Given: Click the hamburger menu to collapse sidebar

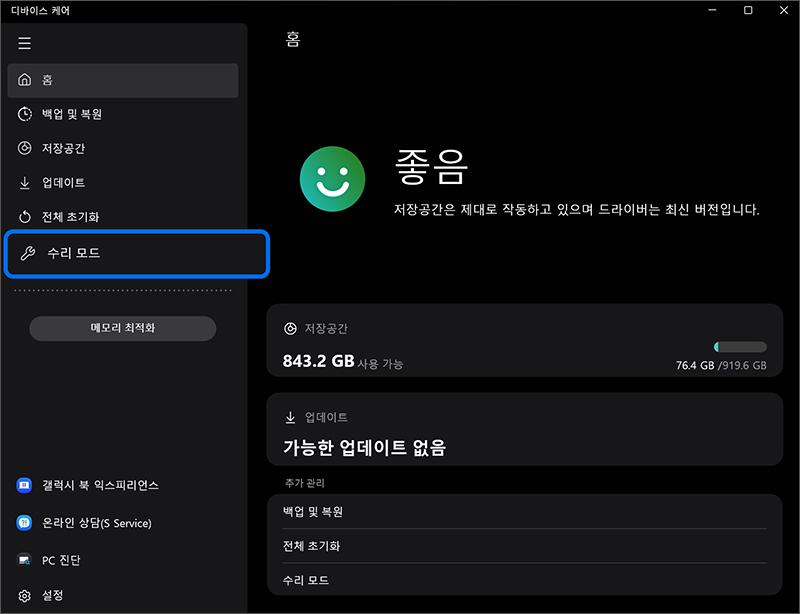Looking at the screenshot, I should [x=24, y=43].
